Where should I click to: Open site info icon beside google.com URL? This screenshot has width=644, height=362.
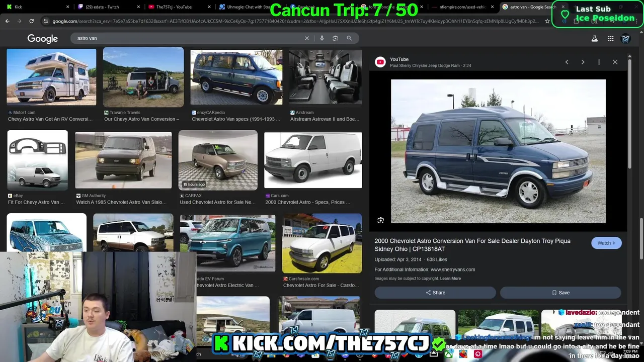(x=46, y=21)
